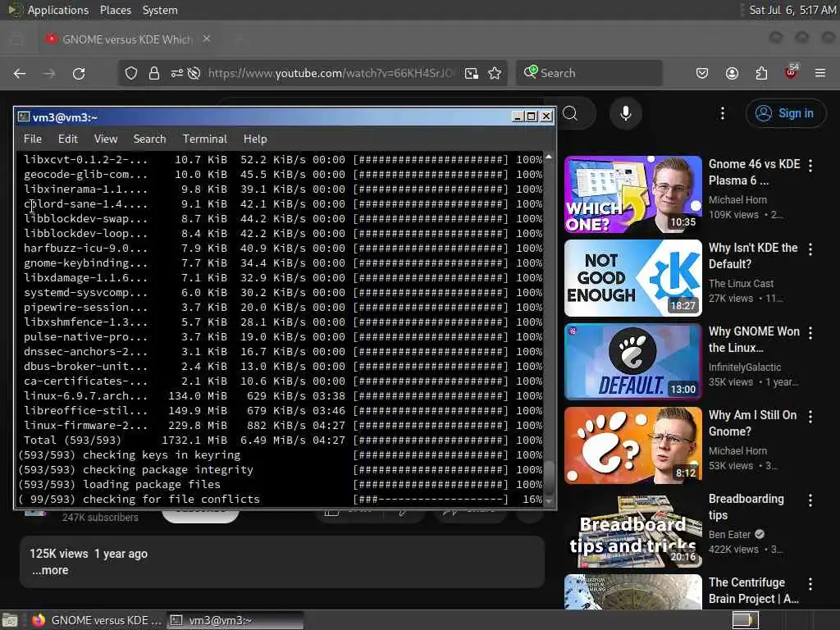
Task: Open The Centrifuge Brain Project title
Action: (x=754, y=591)
